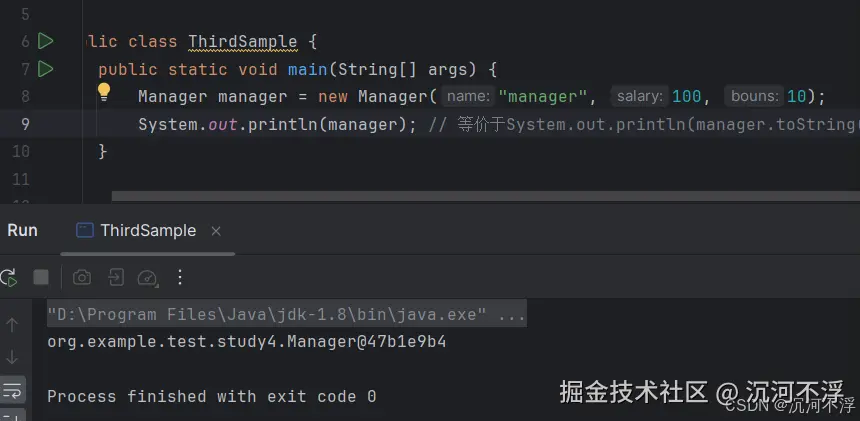Click the 'new' keyword on line 8
This screenshot has height=421, width=860.
(333, 96)
